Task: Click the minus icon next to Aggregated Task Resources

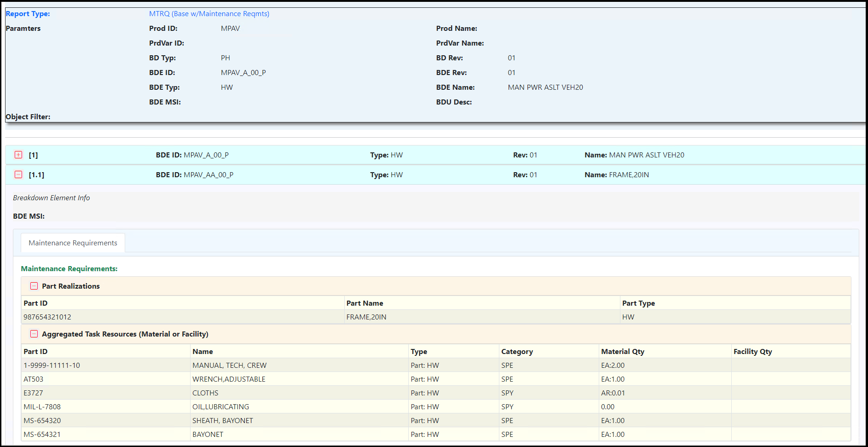Action: pos(34,334)
